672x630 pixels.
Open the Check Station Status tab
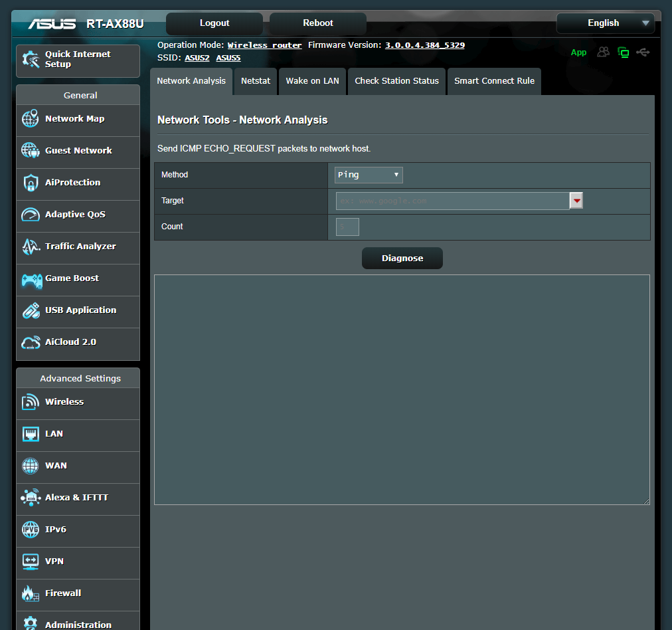[397, 81]
